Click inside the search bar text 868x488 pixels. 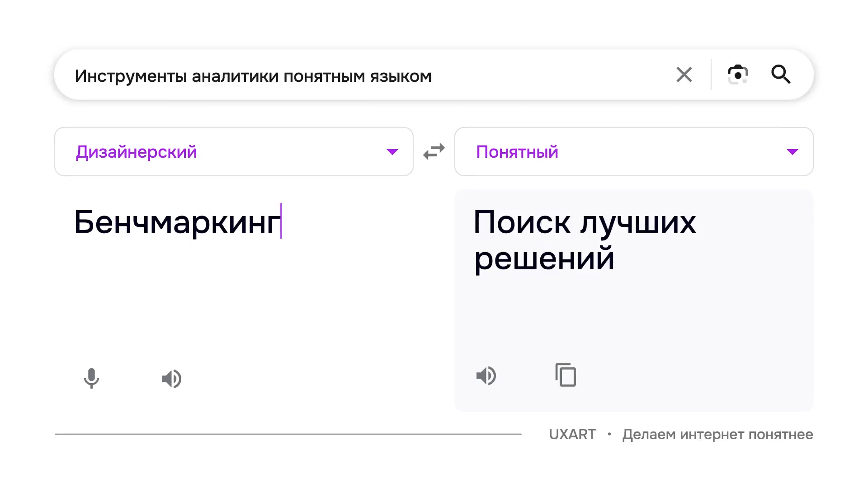coord(253,76)
